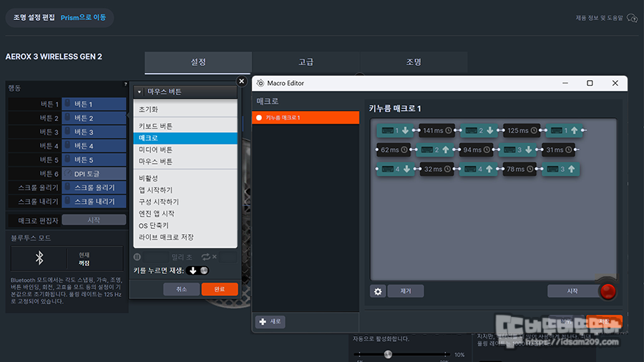The width and height of the screenshot is (644, 362).
Task: Open the DPI 토글 mapping for 버튼 6
Action: (x=94, y=174)
